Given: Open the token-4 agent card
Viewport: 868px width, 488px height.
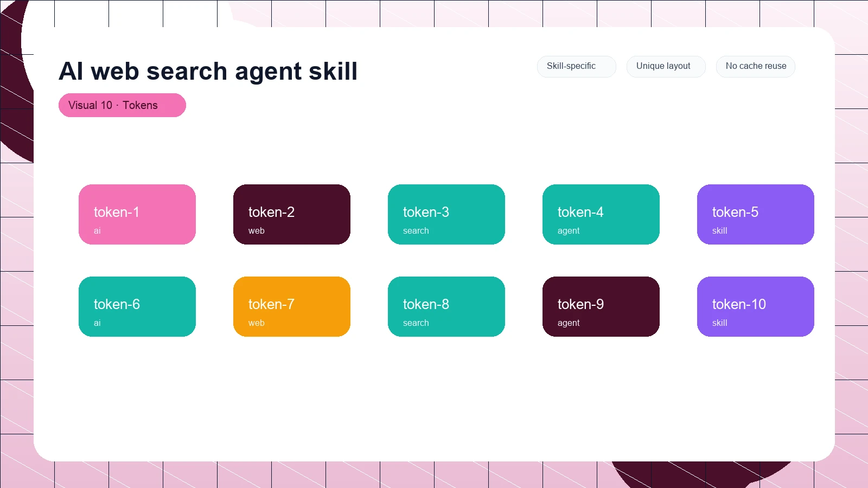Looking at the screenshot, I should (601, 214).
